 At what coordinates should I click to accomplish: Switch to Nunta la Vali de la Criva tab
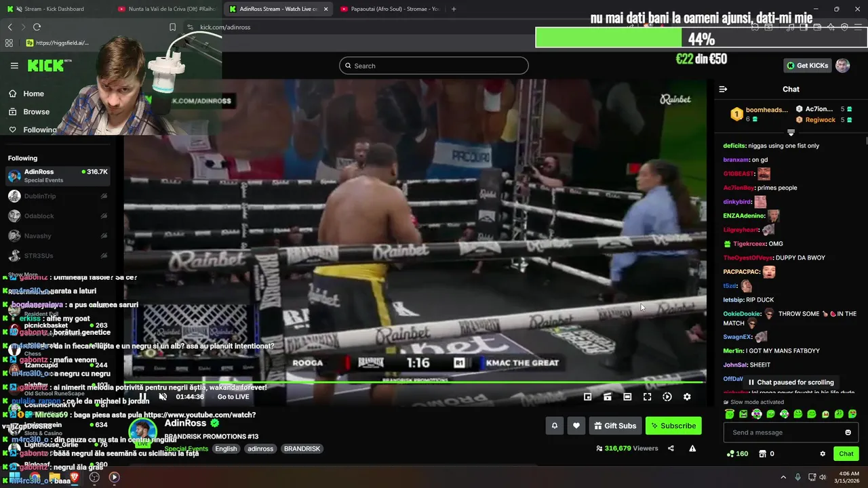pos(167,9)
